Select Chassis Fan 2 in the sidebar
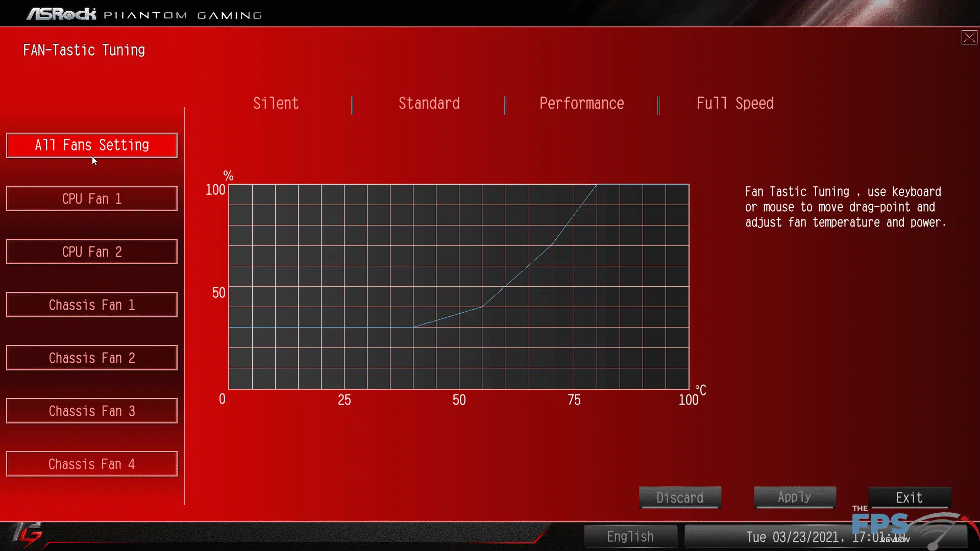Screen dimensions: 980x551 (x=92, y=358)
